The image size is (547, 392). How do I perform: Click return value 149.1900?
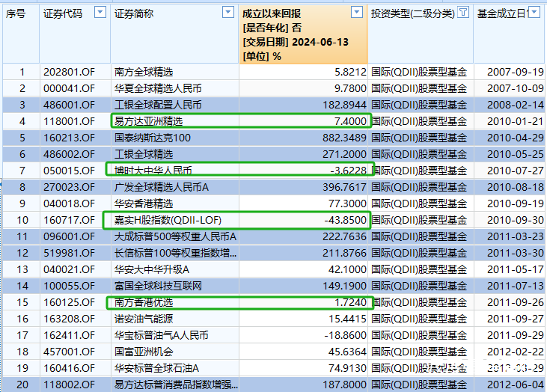(344, 286)
